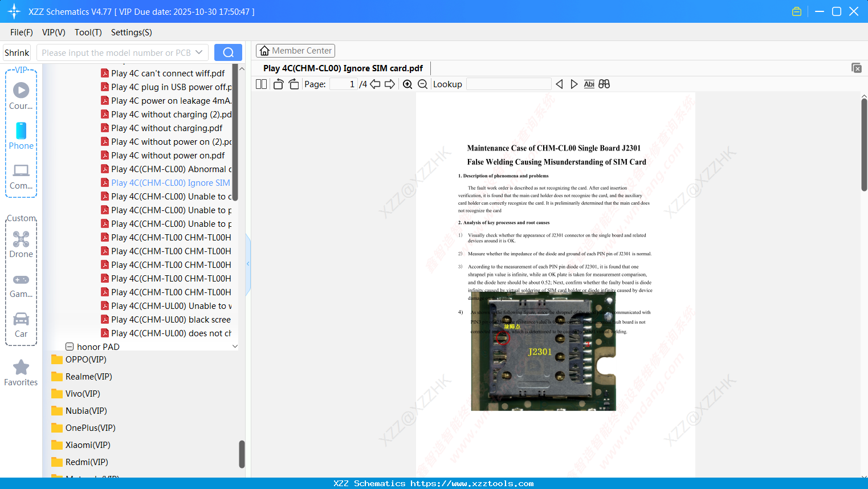The width and height of the screenshot is (868, 489).
Task: Click the yellow VIP shop icon in title bar
Action: [797, 11]
